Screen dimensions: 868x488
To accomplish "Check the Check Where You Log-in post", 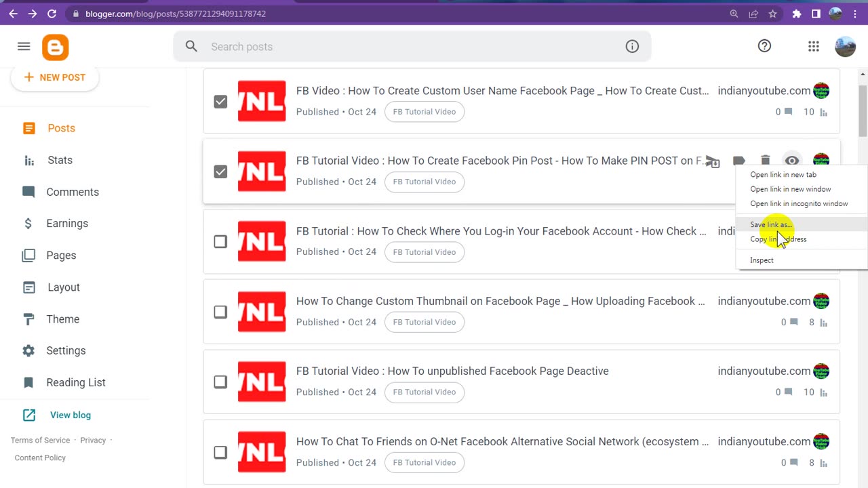I will click(220, 241).
